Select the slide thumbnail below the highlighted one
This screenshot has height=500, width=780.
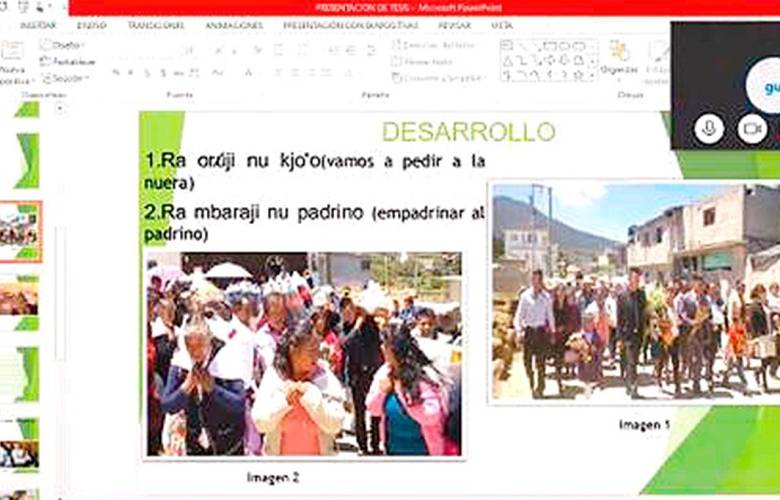(x=19, y=296)
